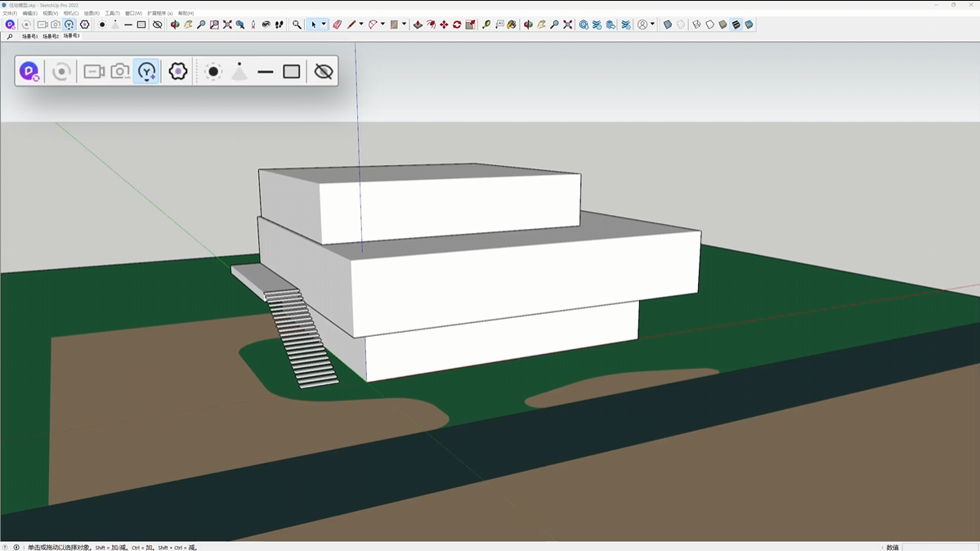The image size is (980, 551).
Task: Activate the Paint Bucket tool
Action: tap(512, 25)
